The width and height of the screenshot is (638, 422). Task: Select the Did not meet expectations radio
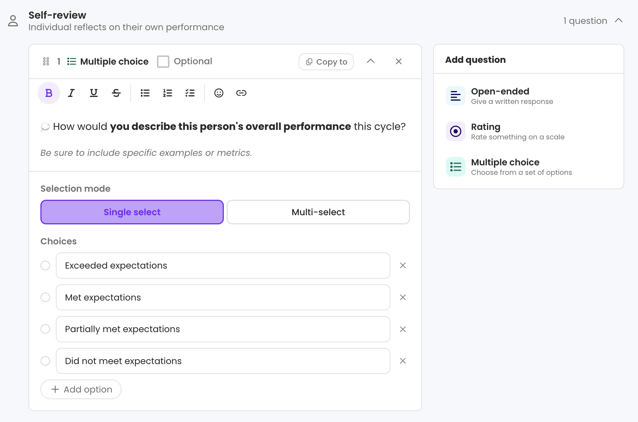pyautogui.click(x=45, y=361)
